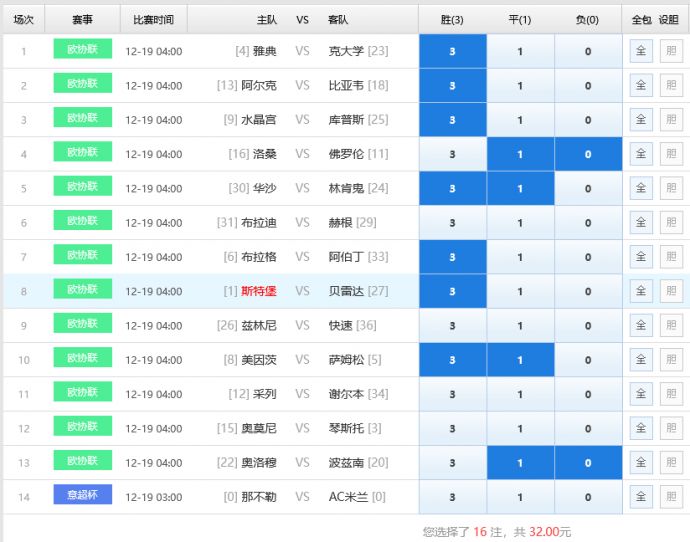Click away team 贝雷达

(346, 291)
